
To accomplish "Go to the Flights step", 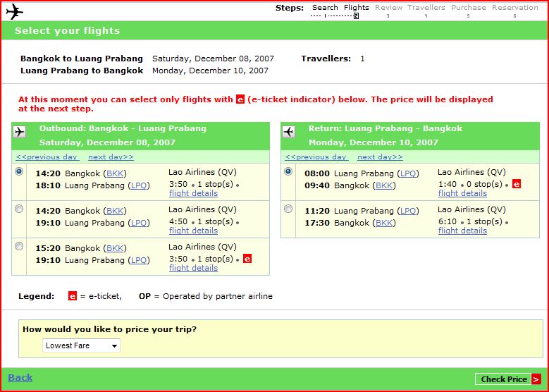I will pos(356,8).
